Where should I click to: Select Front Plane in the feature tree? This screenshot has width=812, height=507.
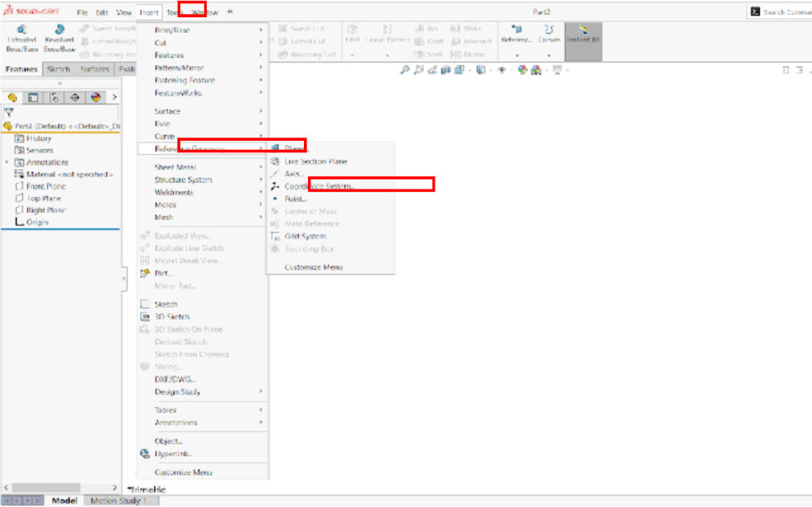pyautogui.click(x=45, y=187)
